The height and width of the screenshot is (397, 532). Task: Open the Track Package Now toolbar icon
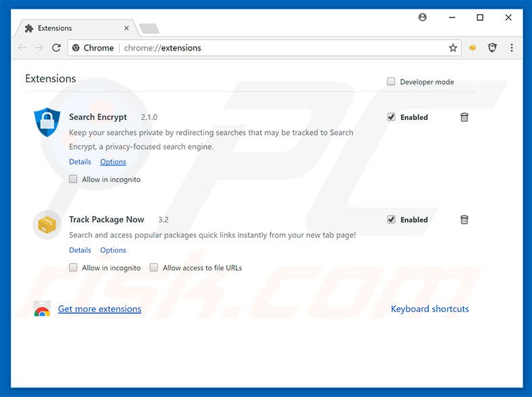click(x=473, y=48)
